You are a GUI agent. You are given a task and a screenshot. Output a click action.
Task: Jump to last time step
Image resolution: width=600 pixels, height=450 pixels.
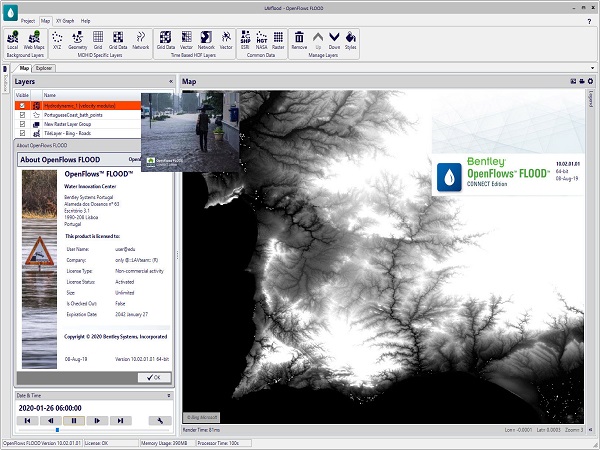pos(121,421)
